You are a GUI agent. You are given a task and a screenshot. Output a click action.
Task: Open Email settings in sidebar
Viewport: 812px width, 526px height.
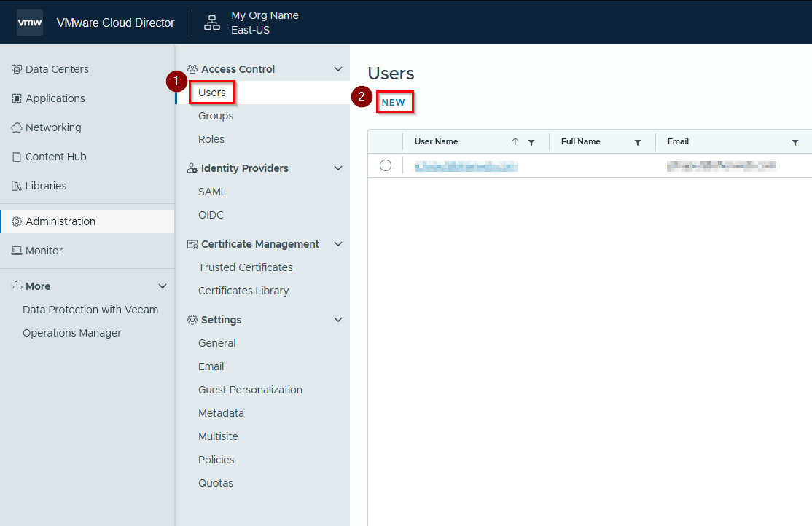click(x=211, y=366)
